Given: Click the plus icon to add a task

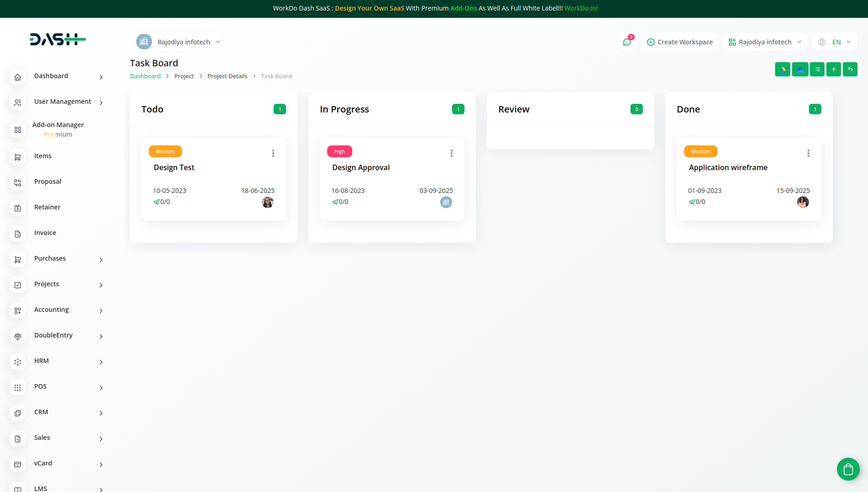Looking at the screenshot, I should tap(833, 69).
